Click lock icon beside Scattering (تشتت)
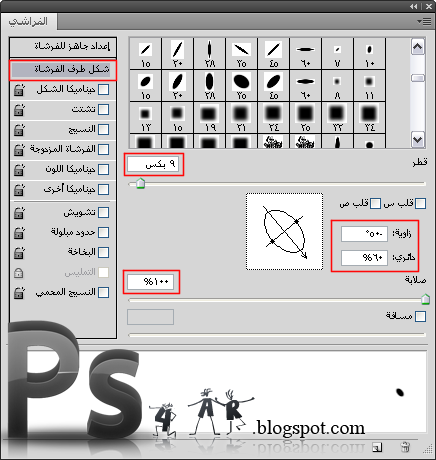 [19, 110]
